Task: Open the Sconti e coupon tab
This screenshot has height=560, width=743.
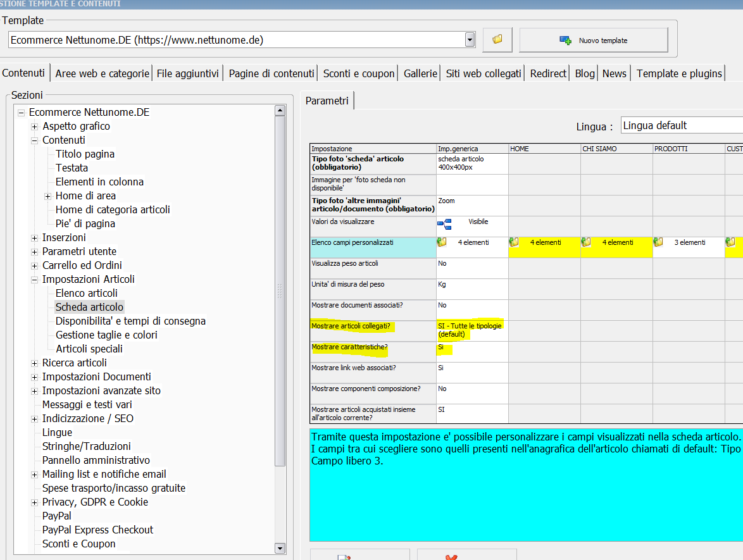Action: point(359,73)
